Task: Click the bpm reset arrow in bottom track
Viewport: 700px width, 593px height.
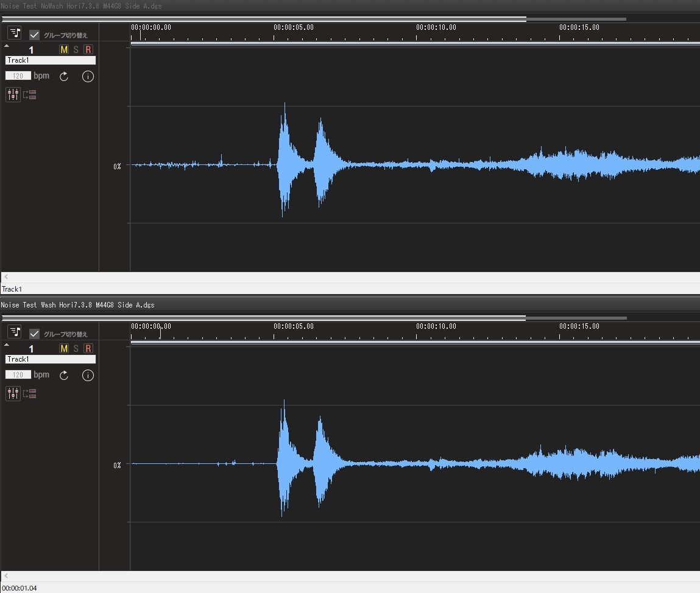Action: (x=64, y=375)
